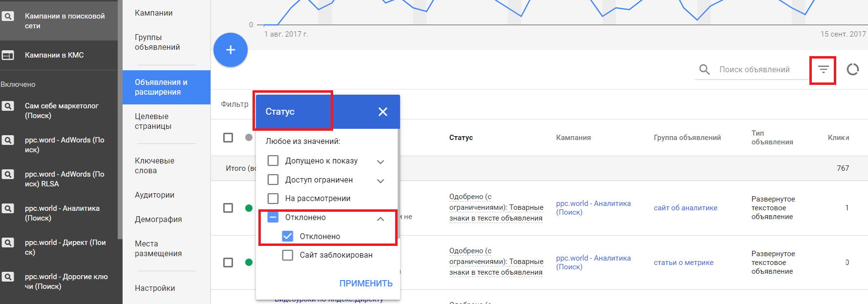Viewport: 868px width, 304px height.
Task: Expand the Допущено к показу options
Action: tap(381, 162)
